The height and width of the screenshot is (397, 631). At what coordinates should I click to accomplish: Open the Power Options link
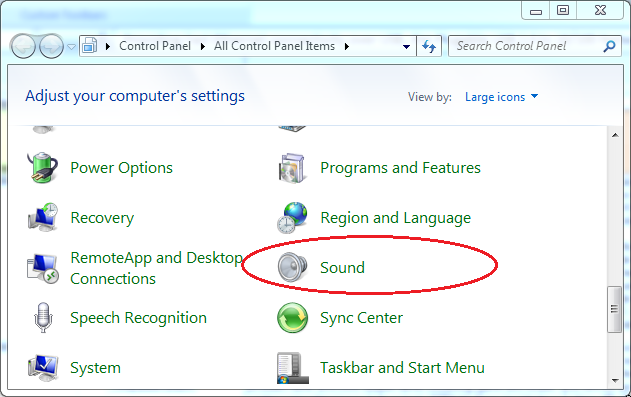[x=122, y=168]
